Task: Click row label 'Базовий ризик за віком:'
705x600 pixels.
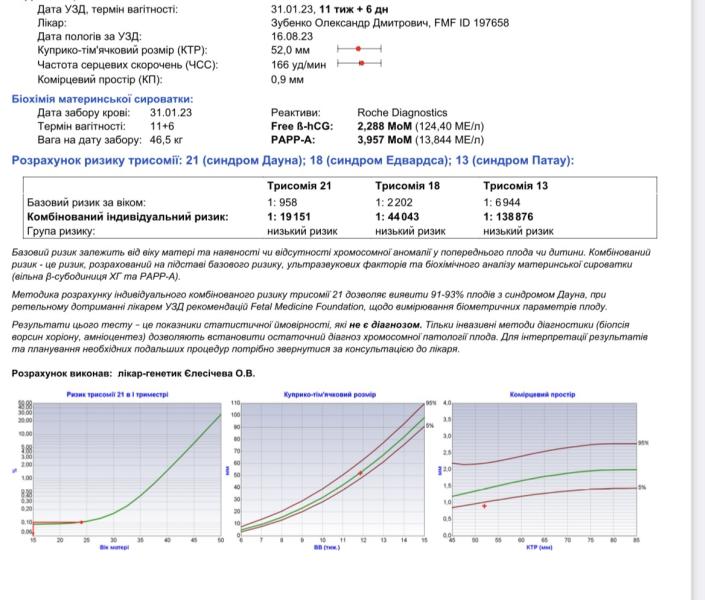Action: click(86, 202)
